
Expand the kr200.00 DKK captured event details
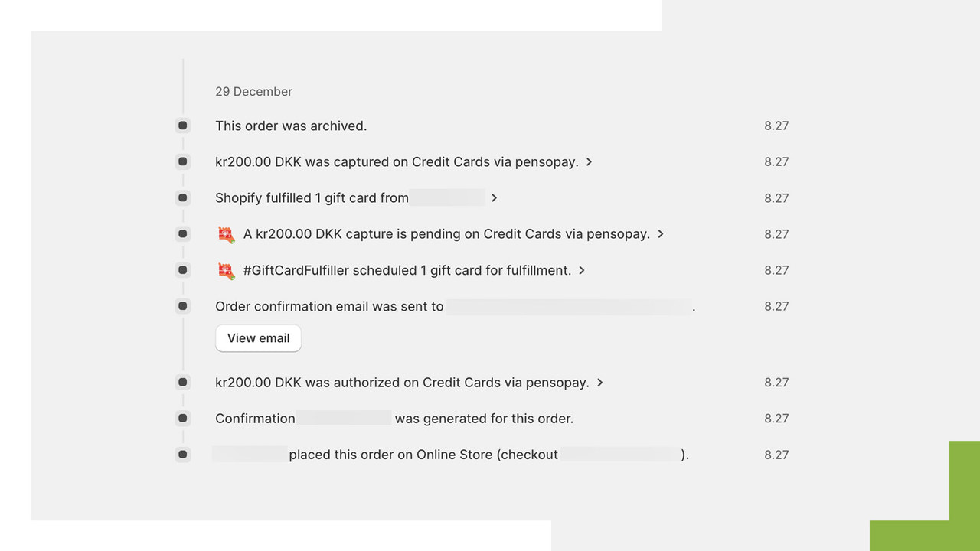[589, 161]
